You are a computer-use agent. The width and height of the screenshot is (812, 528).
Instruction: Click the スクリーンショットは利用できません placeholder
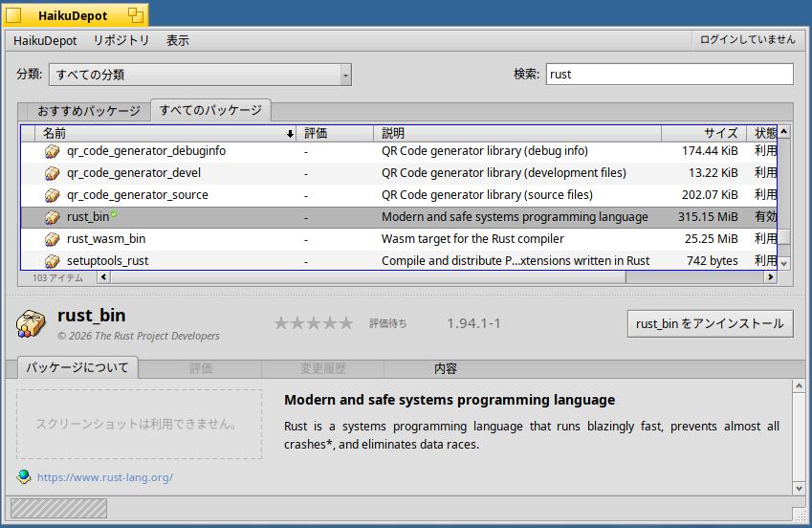click(139, 425)
